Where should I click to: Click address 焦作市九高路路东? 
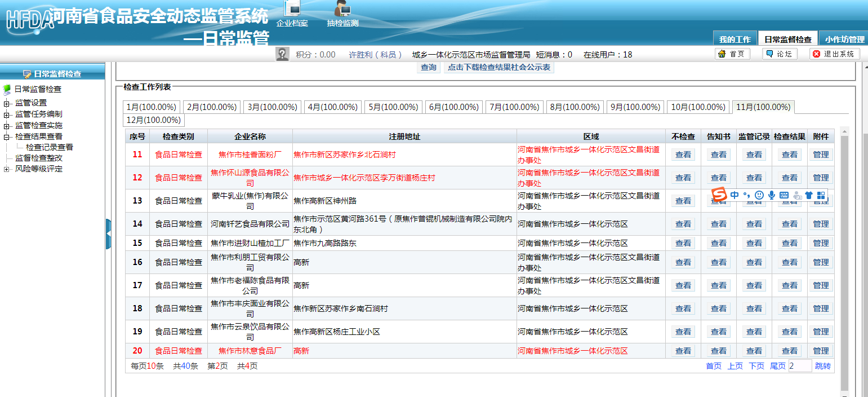click(x=325, y=243)
